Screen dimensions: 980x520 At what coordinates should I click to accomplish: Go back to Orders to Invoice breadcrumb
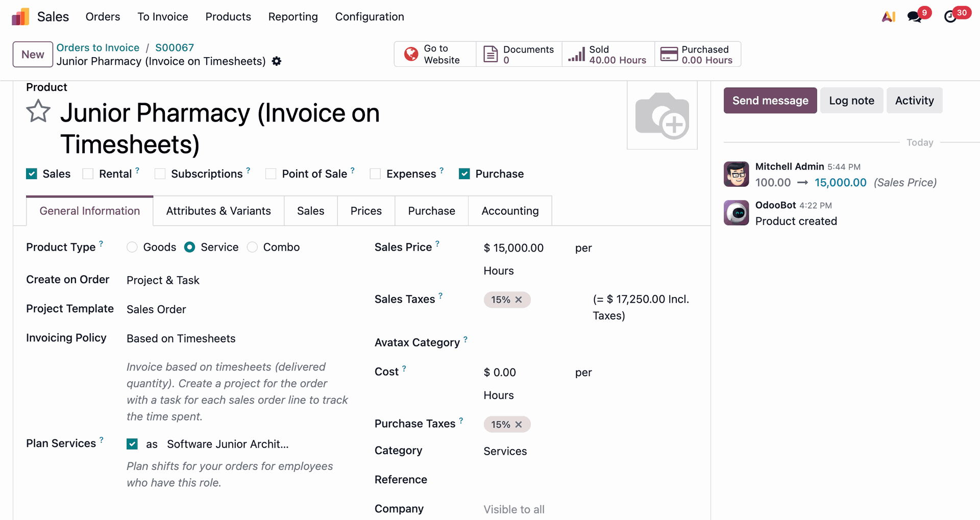pyautogui.click(x=97, y=47)
